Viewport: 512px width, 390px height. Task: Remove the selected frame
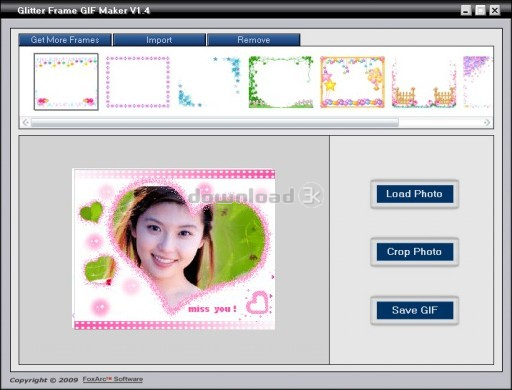coord(254,40)
